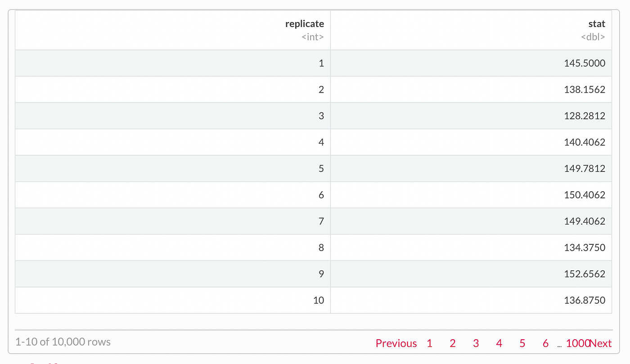This screenshot has height=364, width=630.
Task: Click the stat column header
Action: coord(597,23)
